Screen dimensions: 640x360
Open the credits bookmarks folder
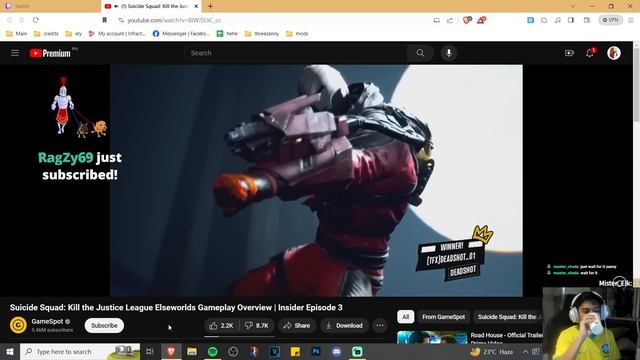pyautogui.click(x=46, y=33)
